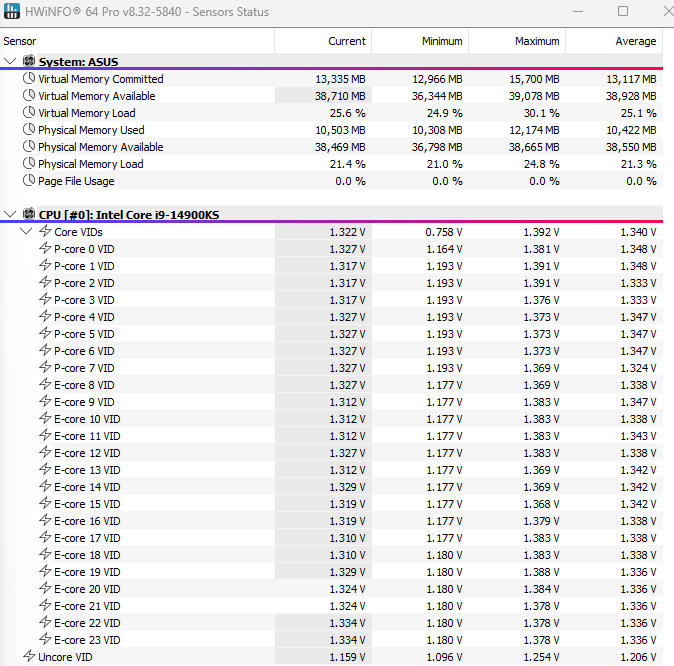Click lightning icon next to P-core 6 VID

[x=45, y=350]
